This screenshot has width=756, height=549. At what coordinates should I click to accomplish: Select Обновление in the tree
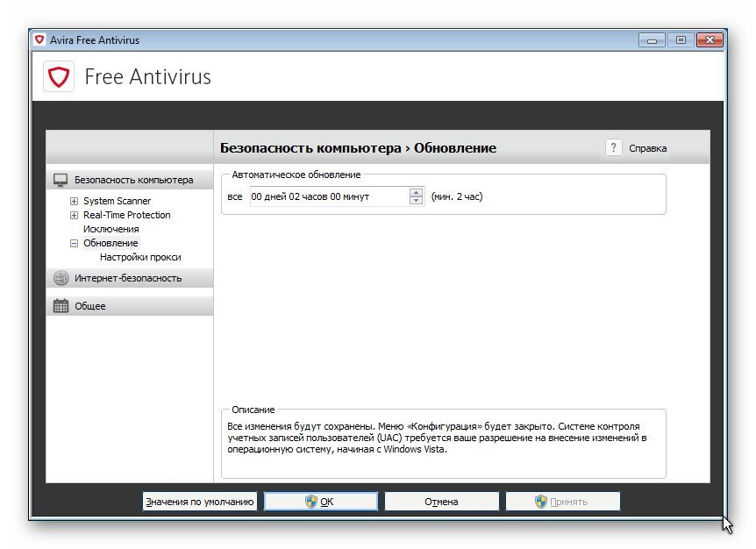[111, 243]
